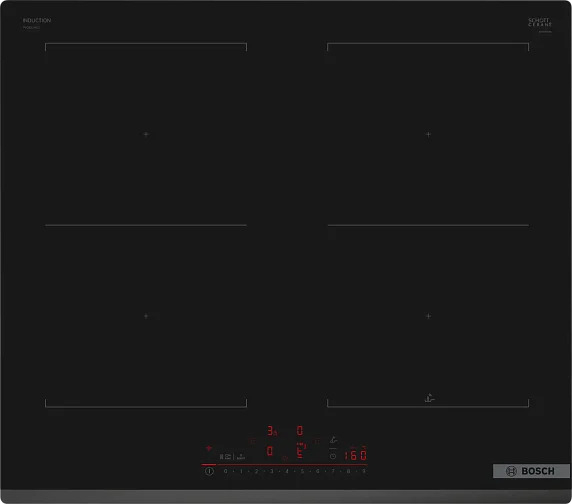572x504 pixels.
Task: Tap the timer display reading 160
Action: 356,455
